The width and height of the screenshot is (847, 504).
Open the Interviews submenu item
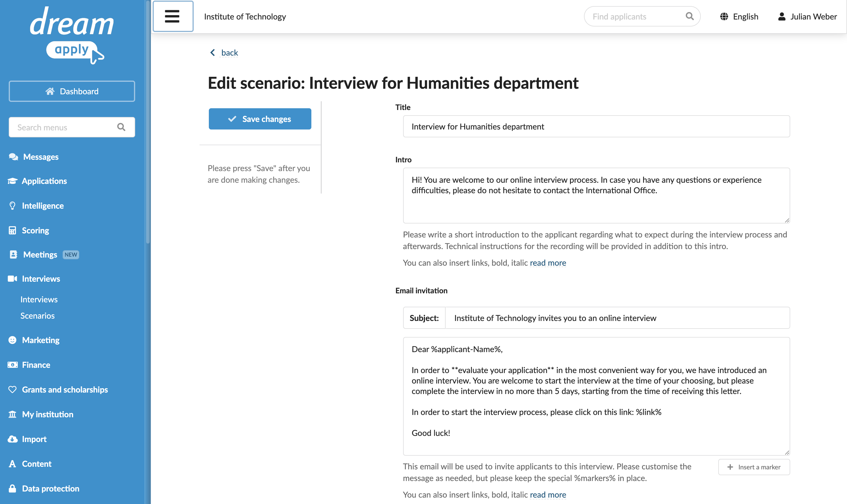click(x=39, y=299)
